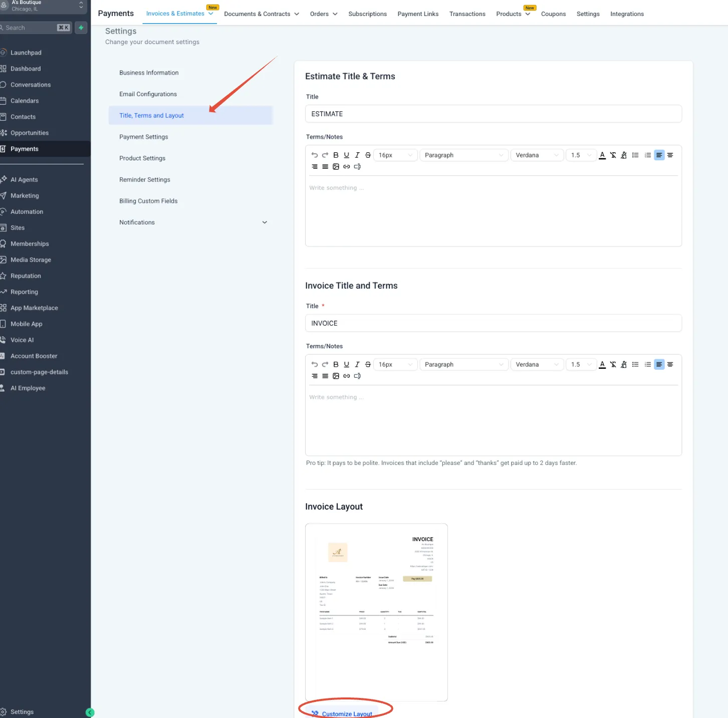Click the Customize Layout link
728x718 pixels.
347,714
